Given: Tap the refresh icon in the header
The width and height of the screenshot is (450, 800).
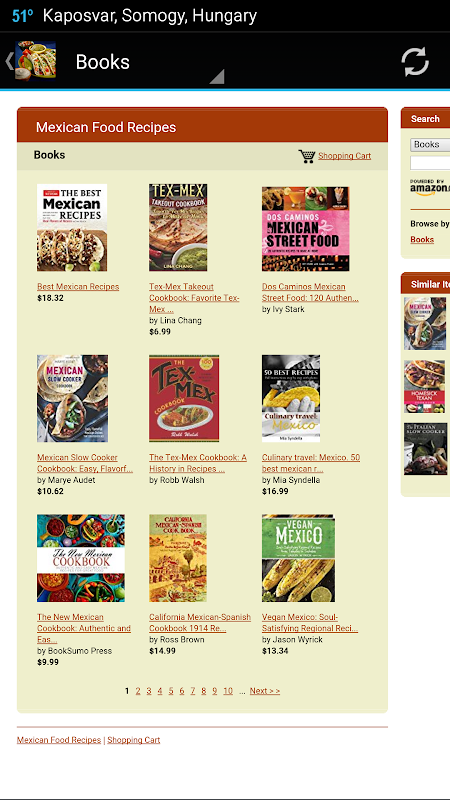Looking at the screenshot, I should click(415, 62).
